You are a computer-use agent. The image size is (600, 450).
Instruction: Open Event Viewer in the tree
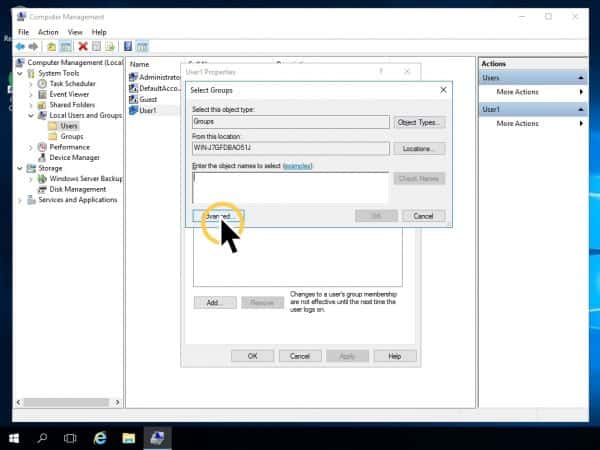point(69,94)
